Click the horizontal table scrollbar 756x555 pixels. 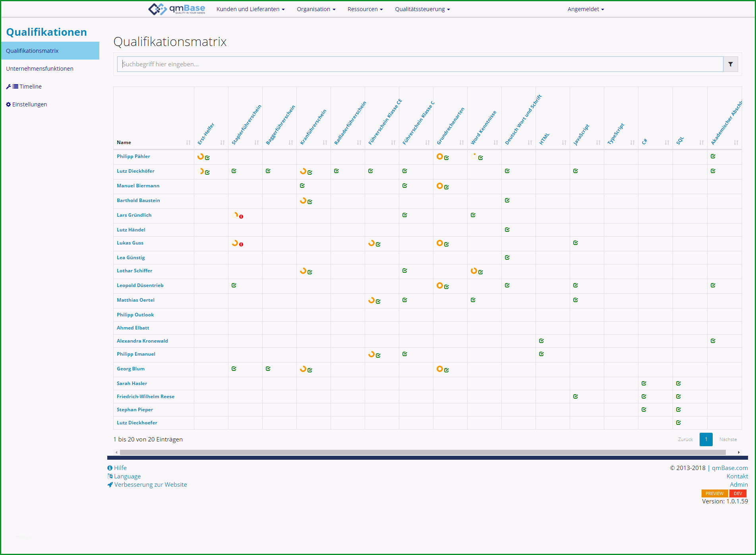pyautogui.click(x=423, y=452)
